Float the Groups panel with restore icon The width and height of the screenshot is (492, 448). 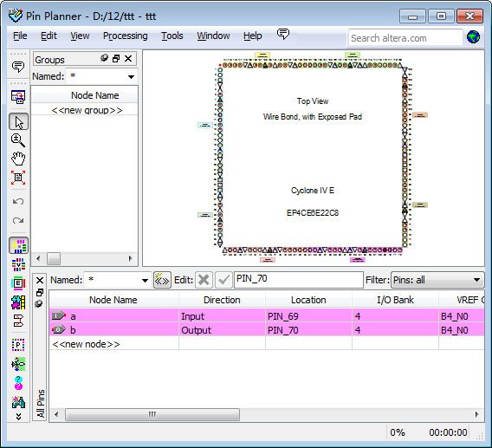point(116,58)
